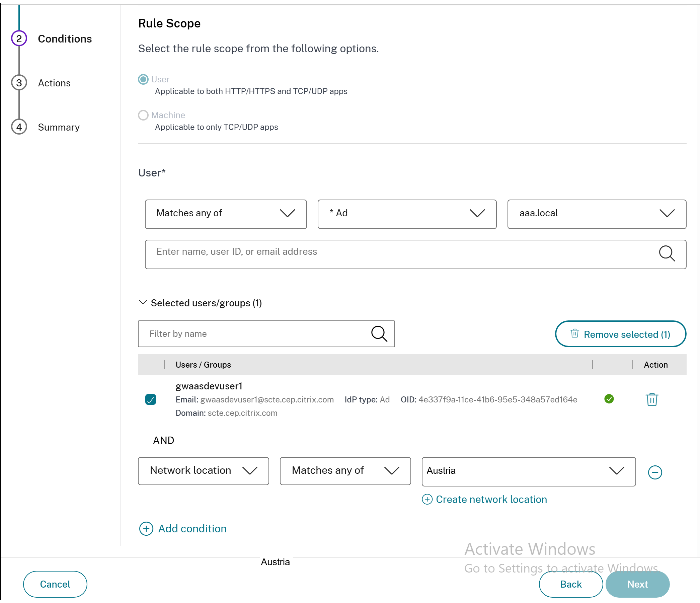Collapse the Selected users/groups section
This screenshot has width=700, height=603.
click(x=143, y=303)
